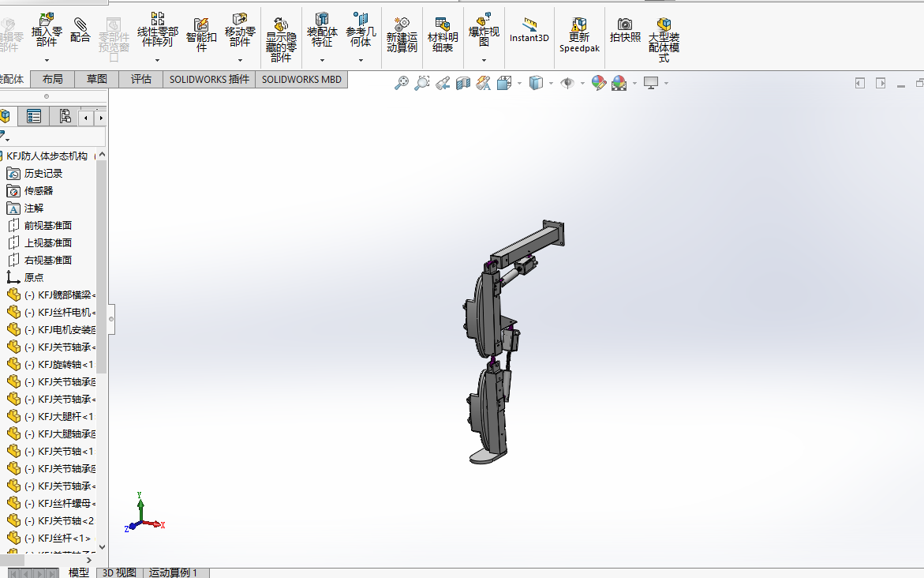
Task: Select the Zoom to Area tool
Action: [422, 83]
